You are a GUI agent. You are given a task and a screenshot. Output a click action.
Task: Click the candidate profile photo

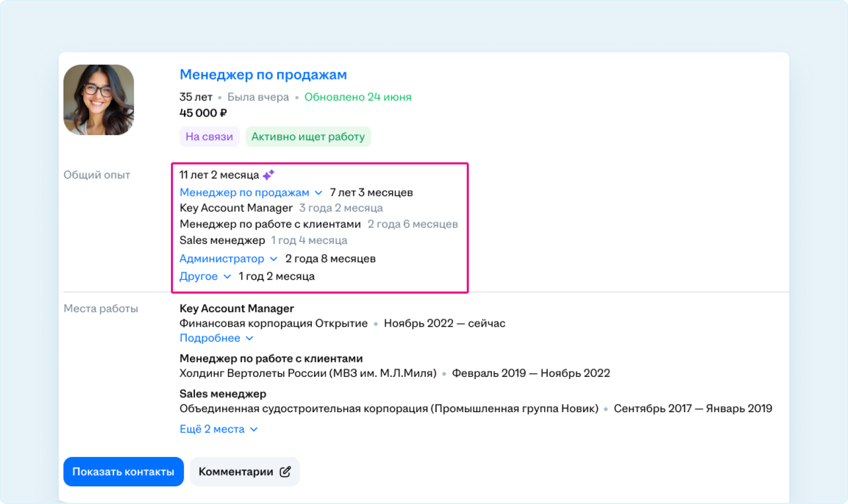(99, 100)
